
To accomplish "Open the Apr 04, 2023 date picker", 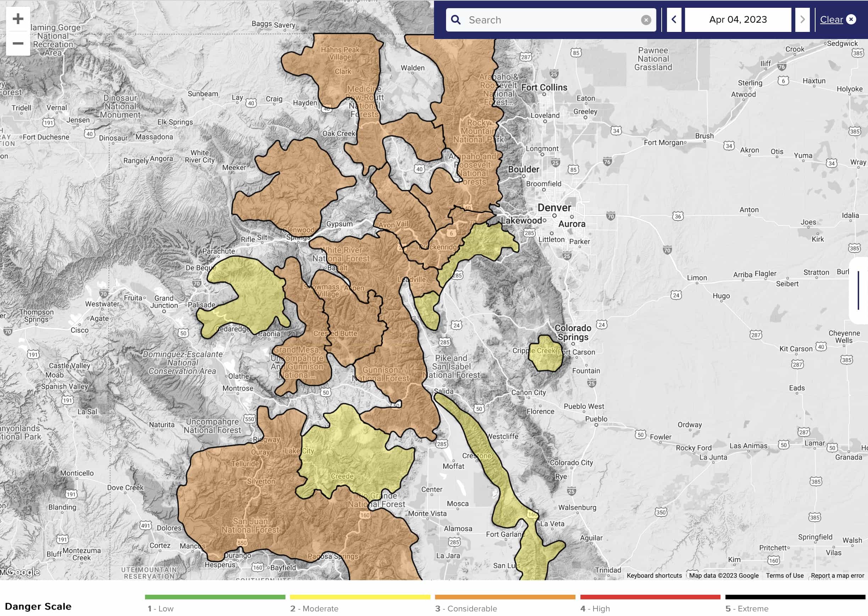I will point(738,19).
